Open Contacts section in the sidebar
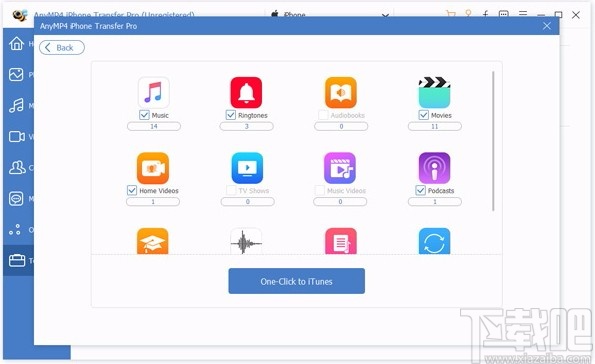The height and width of the screenshot is (364, 595). [x=17, y=167]
